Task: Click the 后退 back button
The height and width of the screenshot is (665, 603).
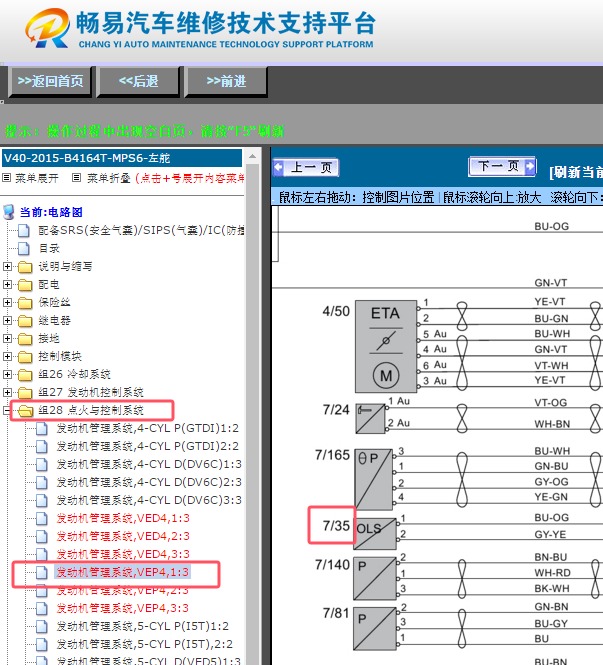Action: (138, 81)
